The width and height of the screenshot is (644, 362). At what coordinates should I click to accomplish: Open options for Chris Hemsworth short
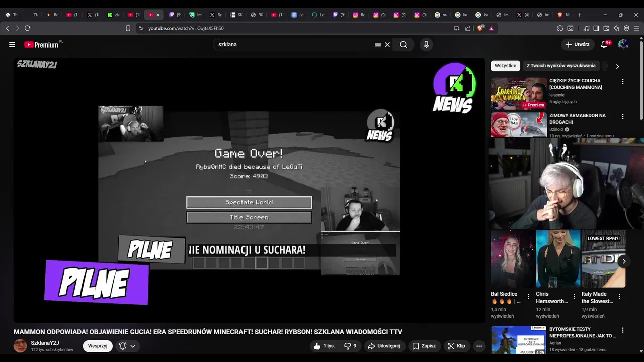574,297
